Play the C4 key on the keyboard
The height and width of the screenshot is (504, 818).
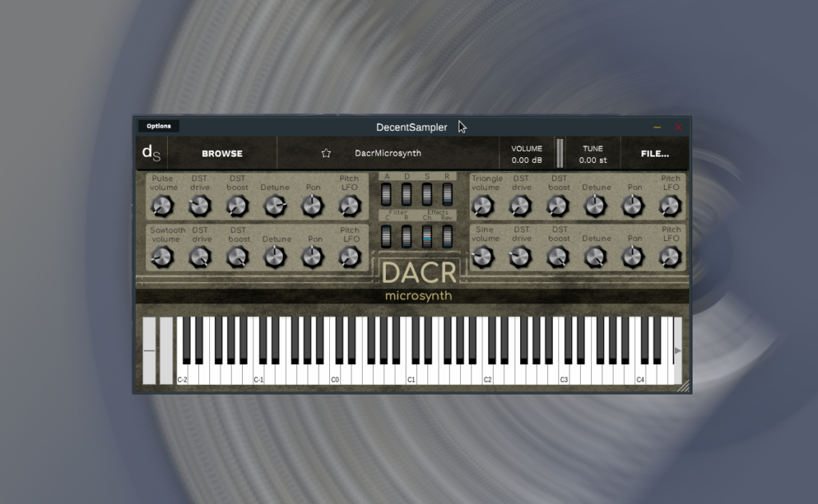(640, 374)
